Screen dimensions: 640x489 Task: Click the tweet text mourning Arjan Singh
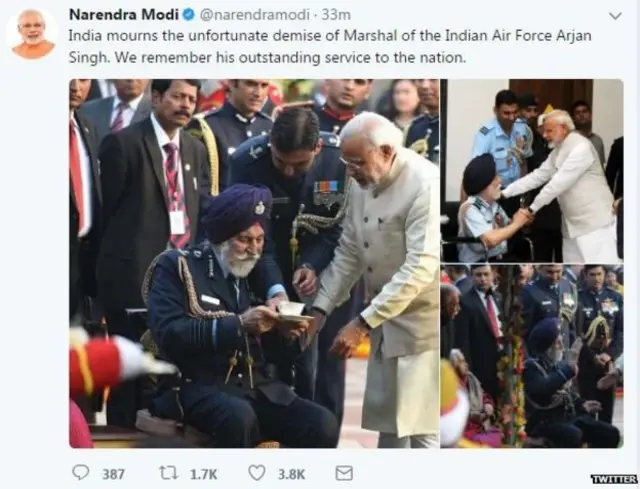pyautogui.click(x=330, y=47)
